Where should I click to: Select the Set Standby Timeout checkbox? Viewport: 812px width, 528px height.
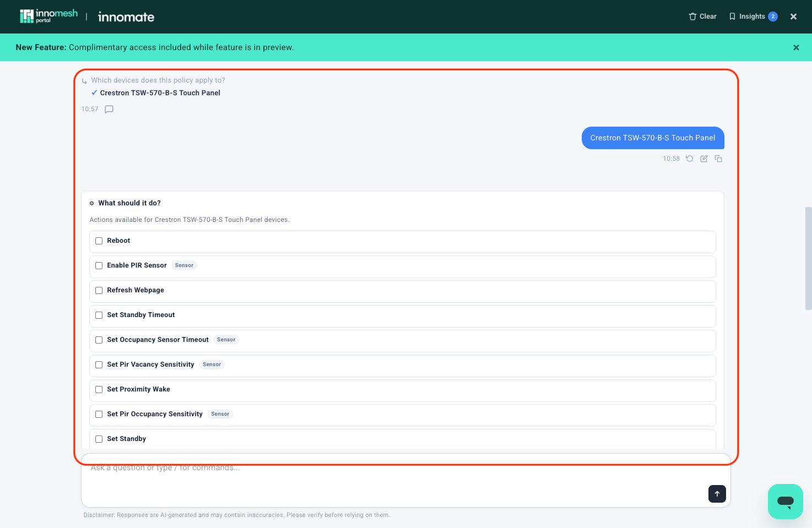[x=99, y=315]
